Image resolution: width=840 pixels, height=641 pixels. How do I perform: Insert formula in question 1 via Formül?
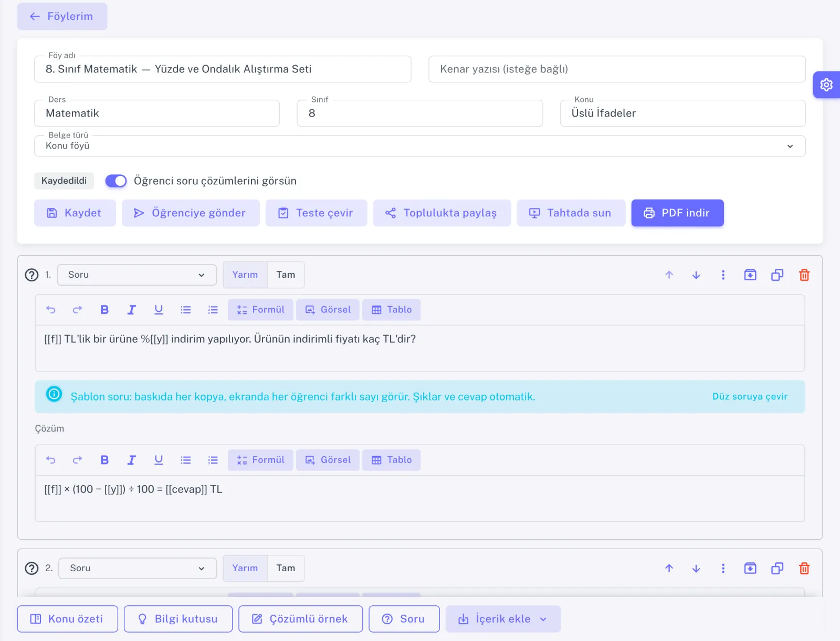pos(260,310)
